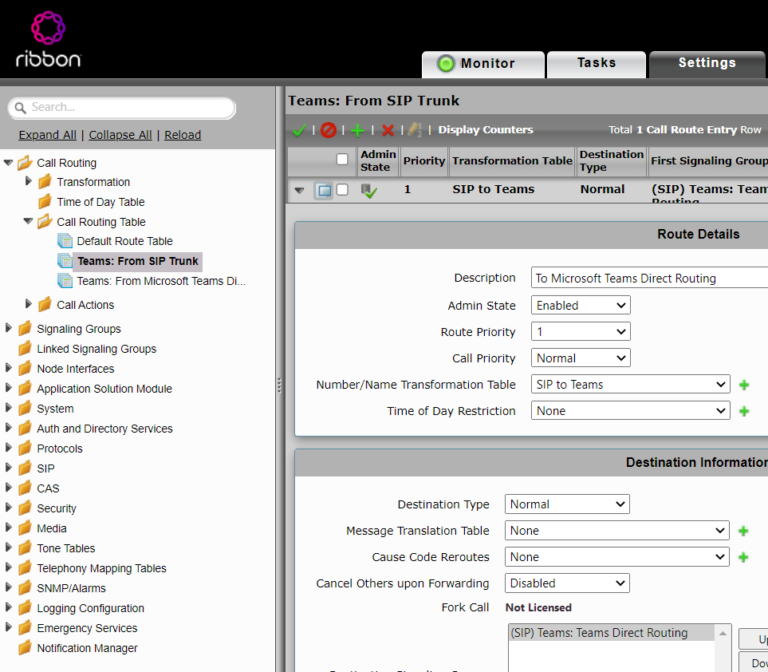Click the Expand All link
The height and width of the screenshot is (672, 768).
[47, 135]
